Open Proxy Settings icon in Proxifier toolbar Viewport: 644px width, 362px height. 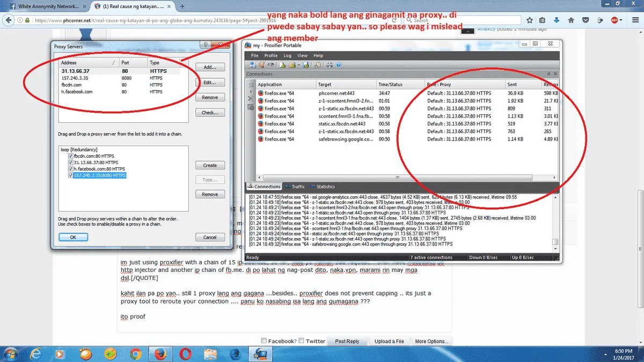click(x=252, y=65)
